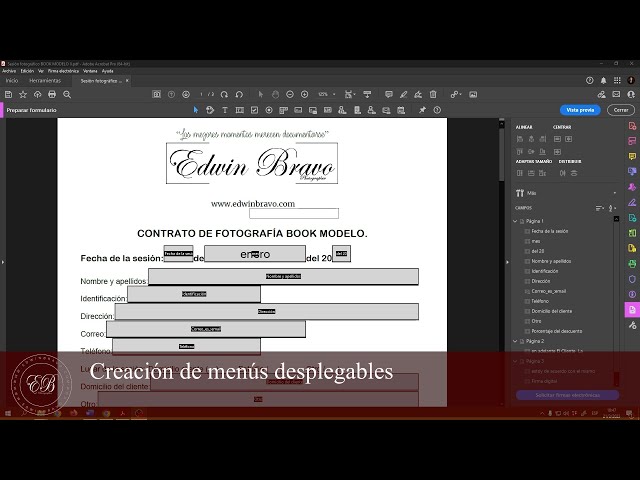Select the Add Text tool
The width and height of the screenshot is (640, 480).
click(x=224, y=110)
